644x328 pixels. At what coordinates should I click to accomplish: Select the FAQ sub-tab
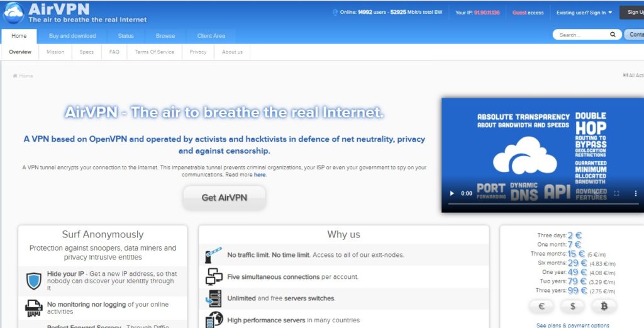tap(114, 52)
